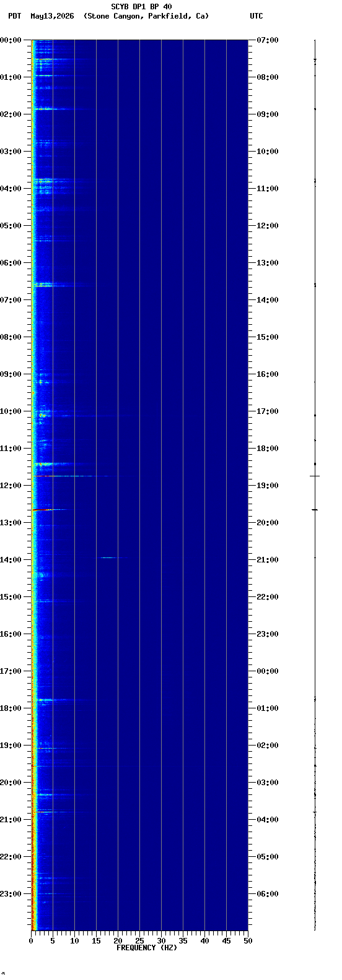Click the UTC time label '16:00'
The image size is (342, 980).
[268, 374]
